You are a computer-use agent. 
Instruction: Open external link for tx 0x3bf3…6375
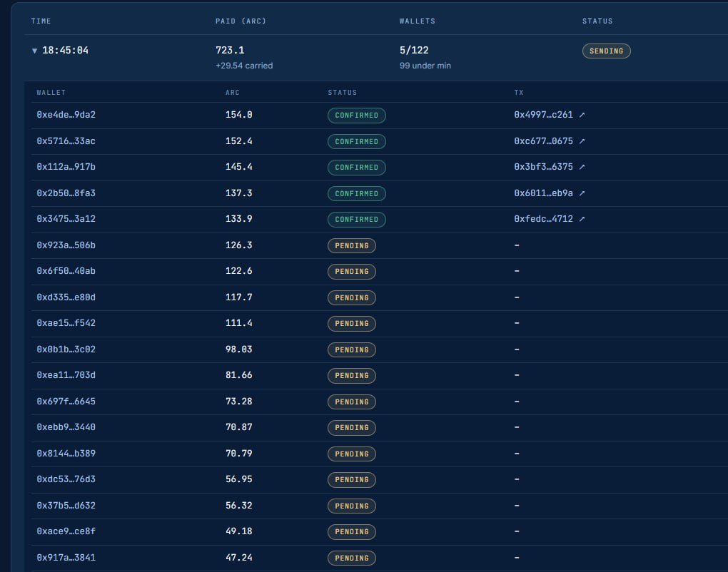tap(582, 167)
